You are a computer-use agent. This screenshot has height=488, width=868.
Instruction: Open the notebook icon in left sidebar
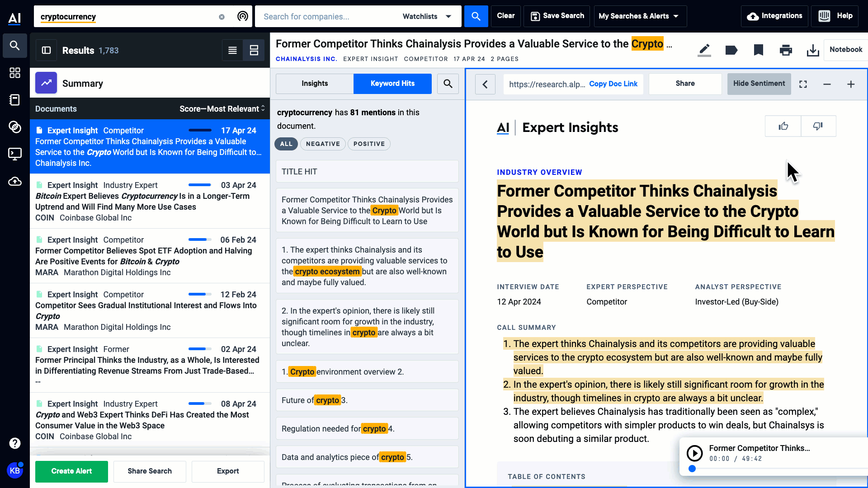(15, 100)
